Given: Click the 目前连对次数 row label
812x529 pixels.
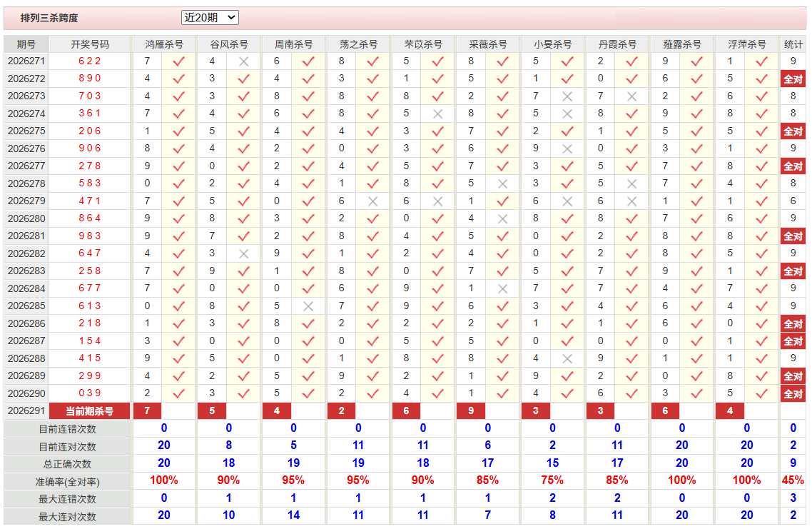Looking at the screenshot, I should (x=67, y=447).
